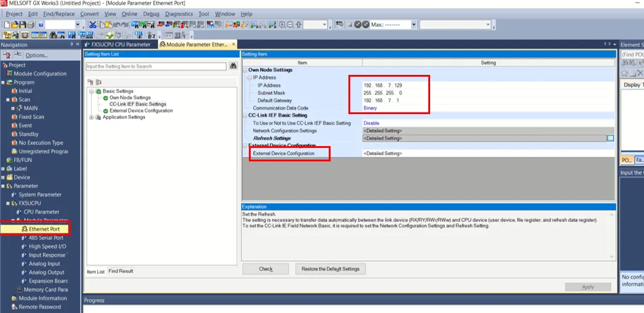Open the Find/Replace menu
Screen dimensions: 644x313
(59, 14)
